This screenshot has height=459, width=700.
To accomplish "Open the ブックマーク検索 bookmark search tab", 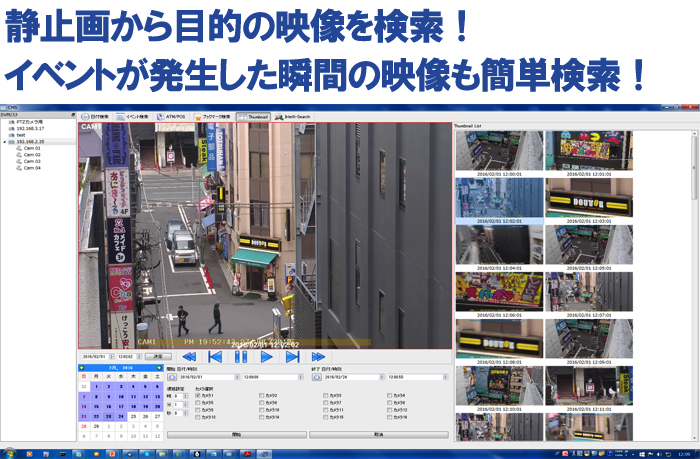I will point(212,117).
